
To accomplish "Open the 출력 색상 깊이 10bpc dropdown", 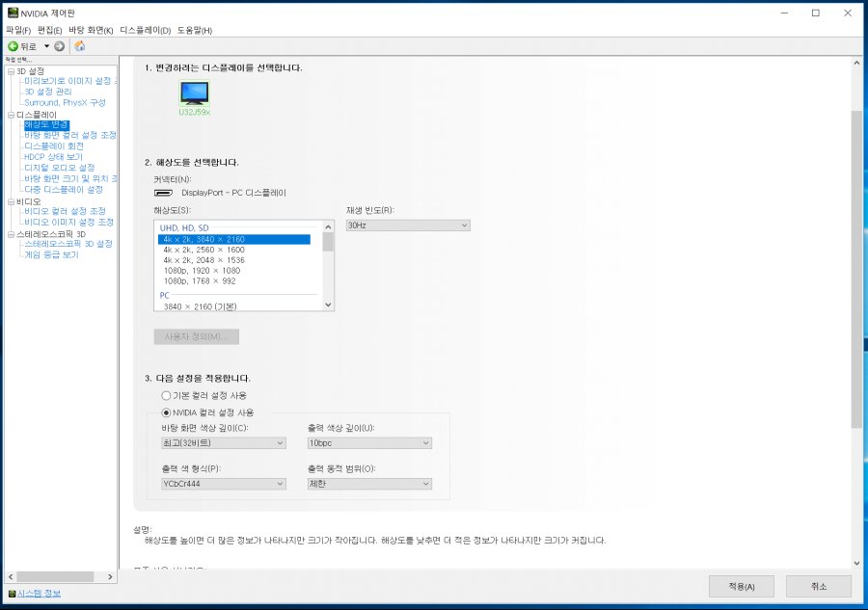I will click(x=425, y=442).
